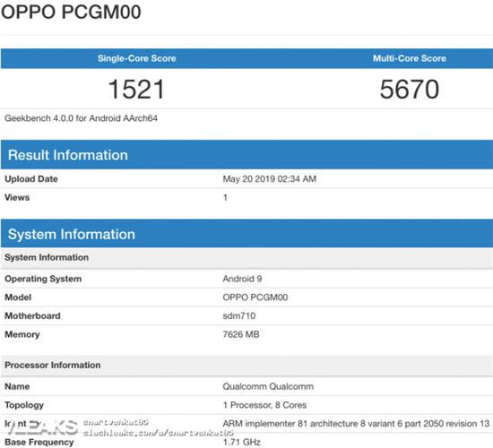
Task: Select the Base Frequency value 1.71 GHz
Action: 241,443
